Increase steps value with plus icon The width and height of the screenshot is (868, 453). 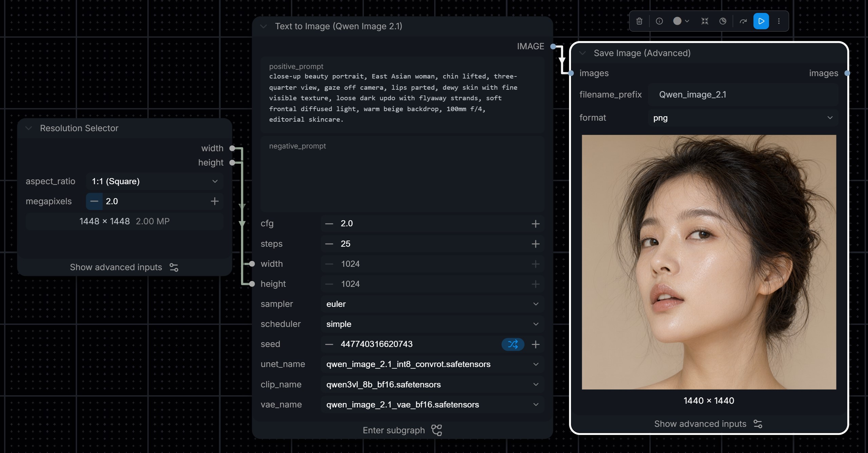point(535,244)
